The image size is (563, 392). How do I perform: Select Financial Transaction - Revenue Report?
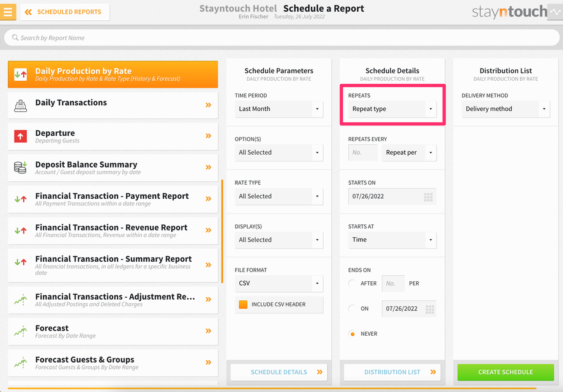pyautogui.click(x=113, y=231)
